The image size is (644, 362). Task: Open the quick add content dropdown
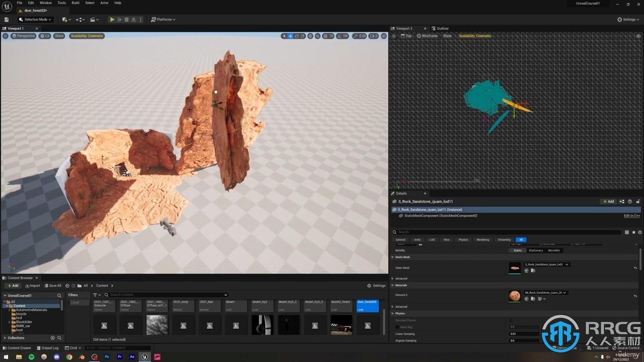66,20
